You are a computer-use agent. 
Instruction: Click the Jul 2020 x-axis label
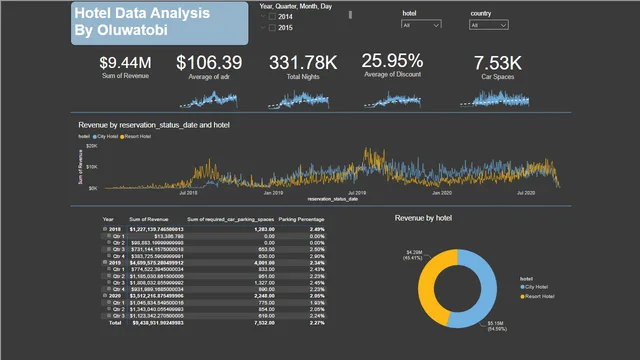526,193
